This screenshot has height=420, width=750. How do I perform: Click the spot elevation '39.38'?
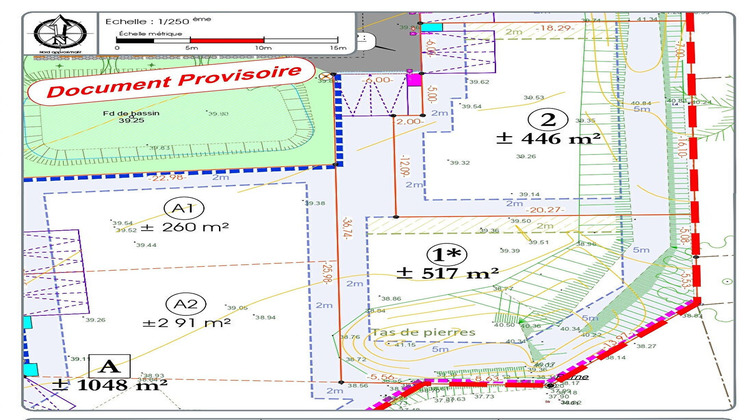[315, 203]
